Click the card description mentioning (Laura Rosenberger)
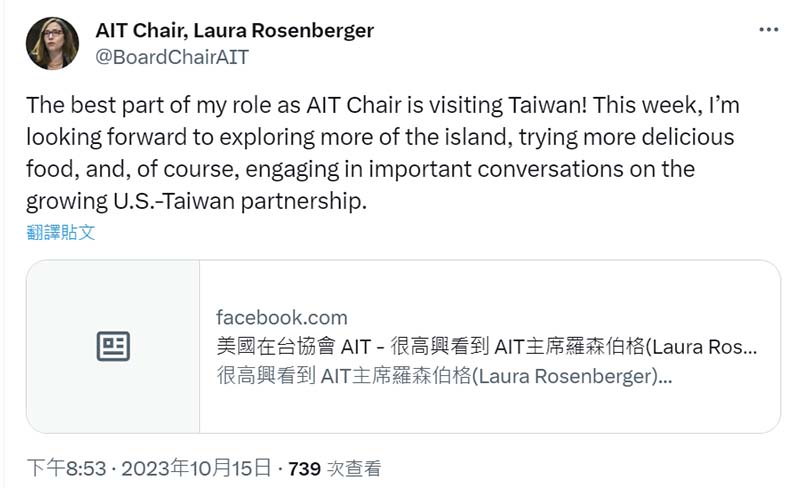This screenshot has width=800, height=488. tap(444, 377)
